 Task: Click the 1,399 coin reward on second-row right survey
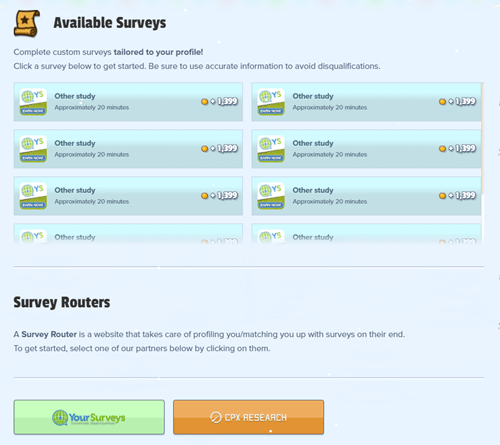click(457, 148)
